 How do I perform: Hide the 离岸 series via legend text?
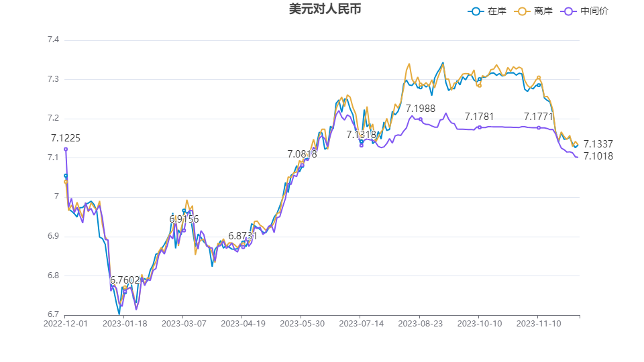click(x=543, y=11)
